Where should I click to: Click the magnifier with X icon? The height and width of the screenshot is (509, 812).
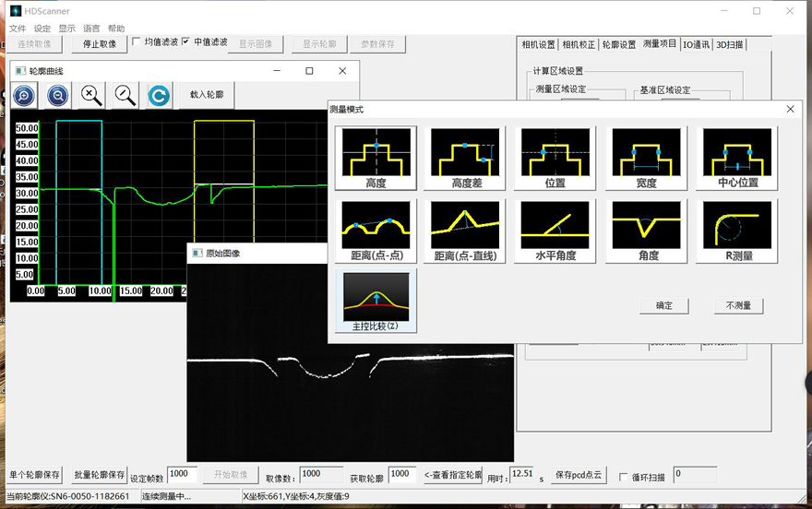point(91,95)
